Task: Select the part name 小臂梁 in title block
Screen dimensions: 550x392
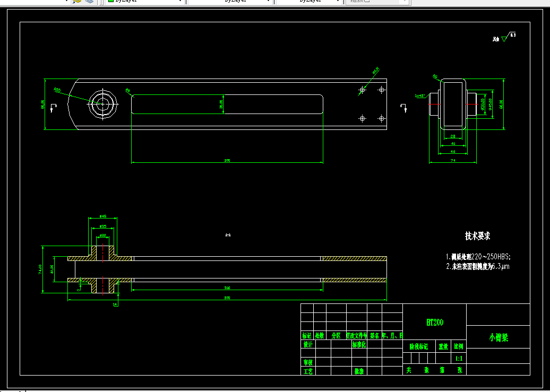Action: tap(499, 337)
